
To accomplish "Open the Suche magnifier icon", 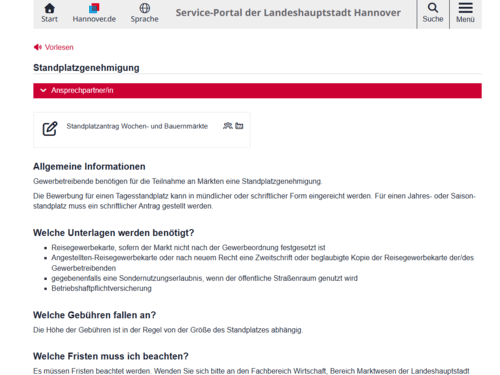I will tap(433, 8).
